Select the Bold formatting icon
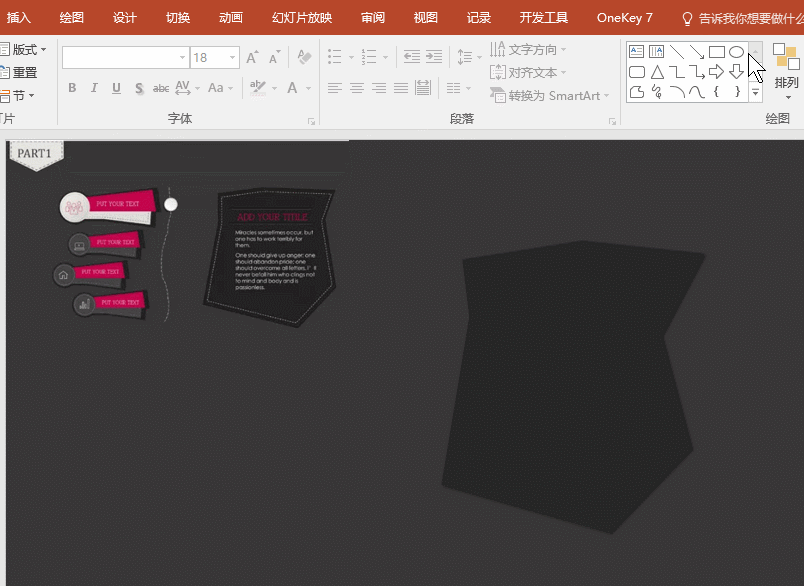804x586 pixels. tap(71, 88)
